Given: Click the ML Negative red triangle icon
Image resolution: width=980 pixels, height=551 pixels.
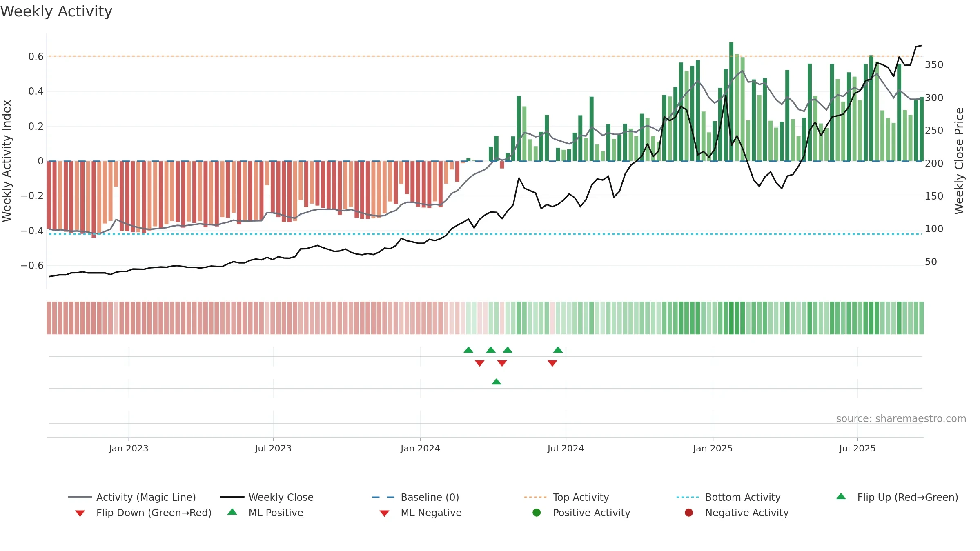Looking at the screenshot, I should [384, 513].
